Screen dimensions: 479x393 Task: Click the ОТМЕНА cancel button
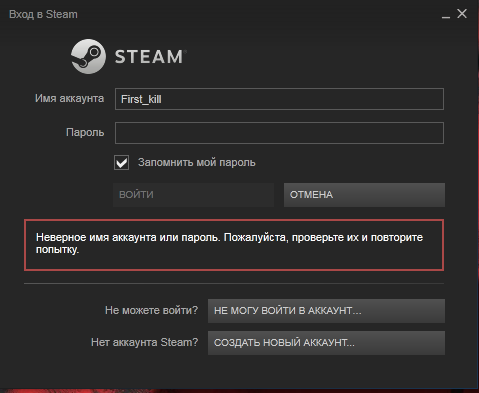click(x=364, y=195)
